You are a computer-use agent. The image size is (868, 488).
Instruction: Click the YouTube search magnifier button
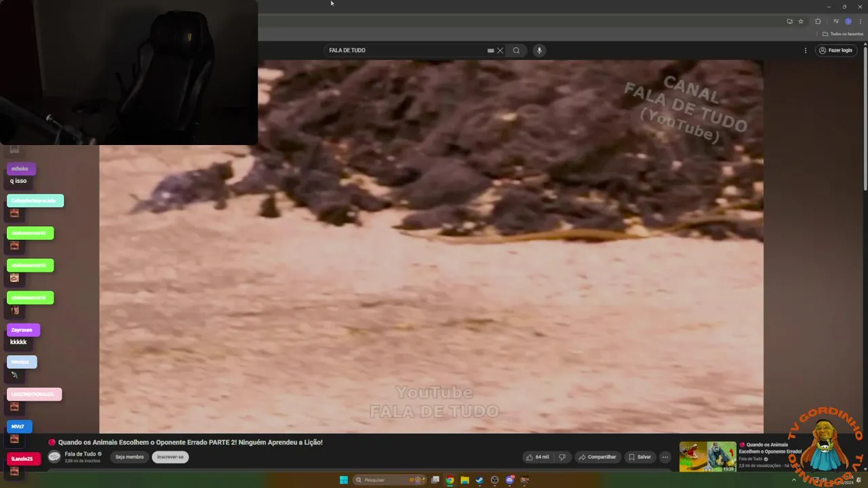pyautogui.click(x=516, y=50)
